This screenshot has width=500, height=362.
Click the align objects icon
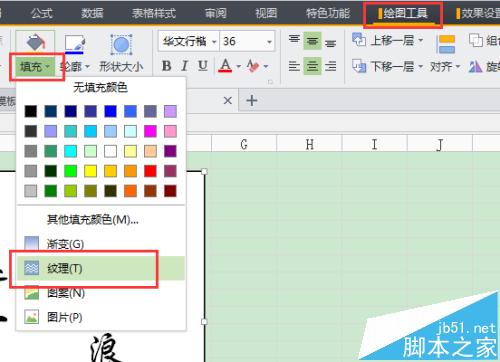click(447, 44)
